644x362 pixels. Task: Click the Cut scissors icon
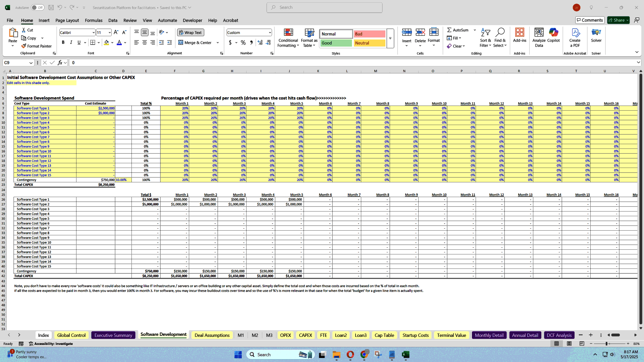[x=24, y=30]
